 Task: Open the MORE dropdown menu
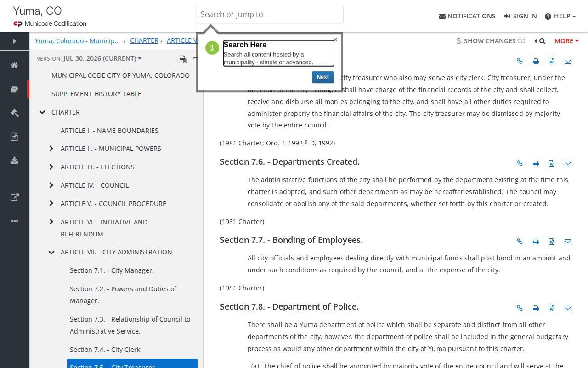tap(566, 41)
